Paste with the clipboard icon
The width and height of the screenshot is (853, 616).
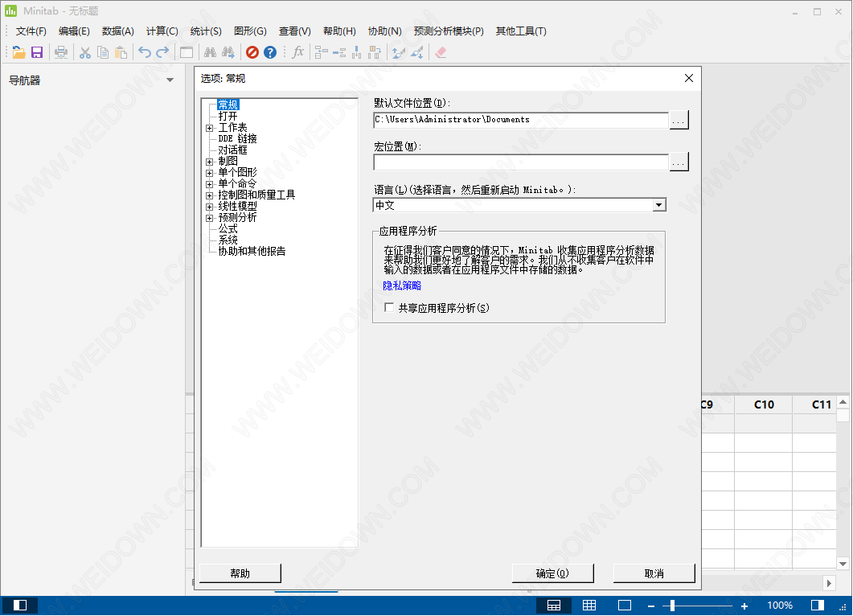tap(121, 52)
